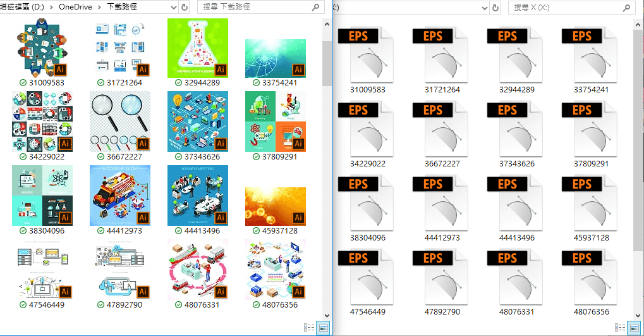Select AI thumbnail 31721264 brochure templates
Image resolution: width=644 pixels, height=336 pixels.
click(x=120, y=47)
